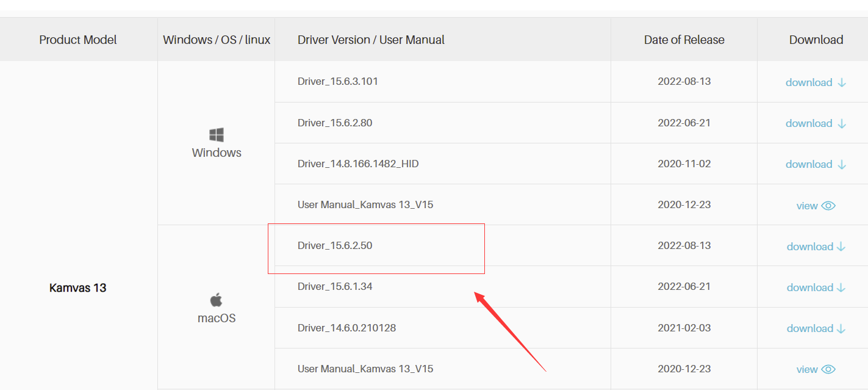868x390 pixels.
Task: Download Windows Driver_15.6.2.80
Action: (816, 123)
